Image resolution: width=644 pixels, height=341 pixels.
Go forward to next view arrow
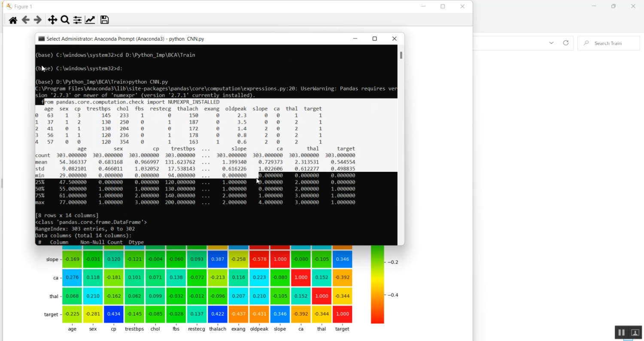(x=38, y=20)
